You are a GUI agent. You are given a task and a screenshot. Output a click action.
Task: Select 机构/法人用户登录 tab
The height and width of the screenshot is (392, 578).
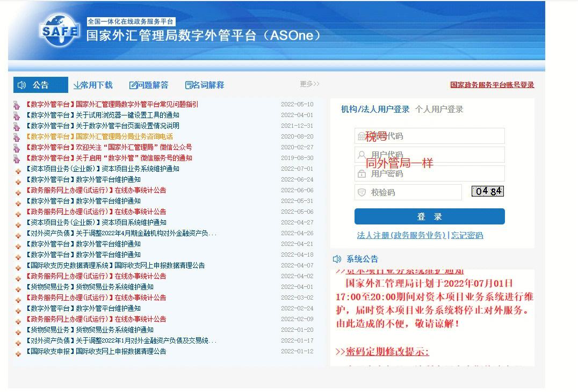click(375, 109)
